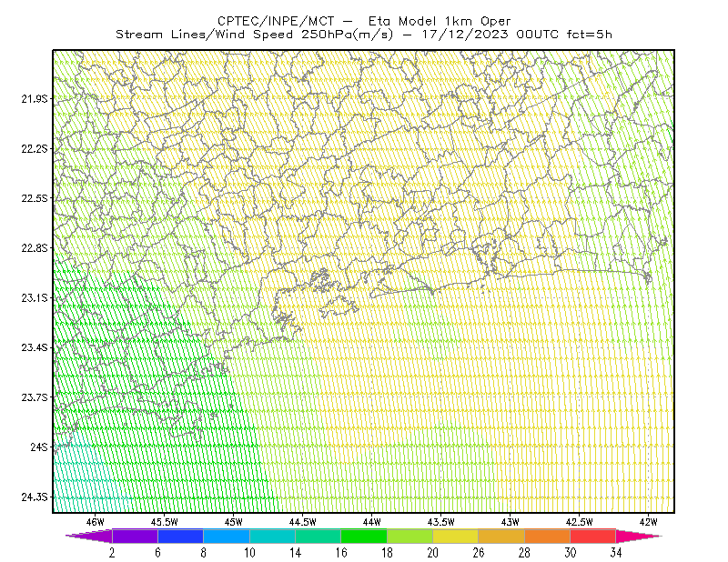Click the green 16-18 legend swatch
Viewport: 728px width, 562px height.
(x=364, y=536)
